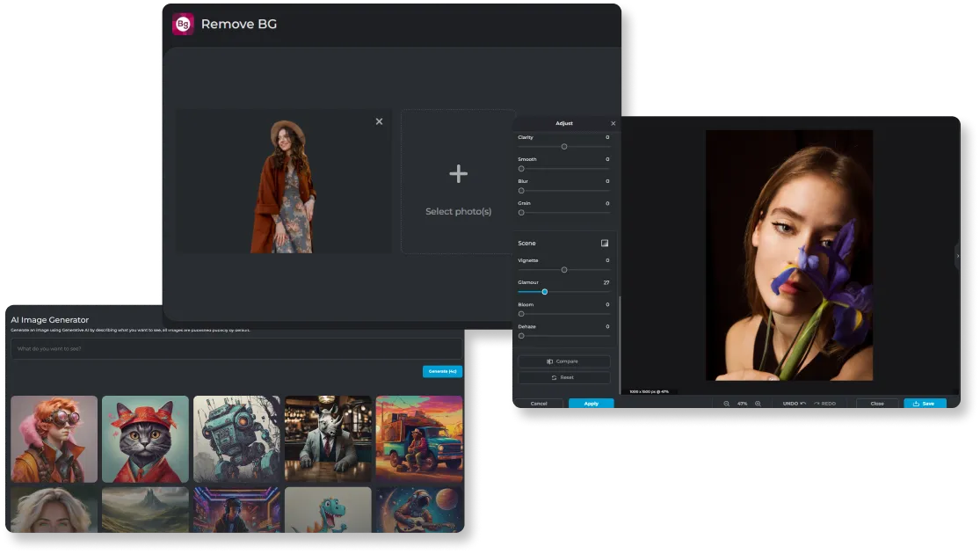Click the Select photo(s) label
The width and height of the screenshot is (980, 554).
pyautogui.click(x=458, y=211)
